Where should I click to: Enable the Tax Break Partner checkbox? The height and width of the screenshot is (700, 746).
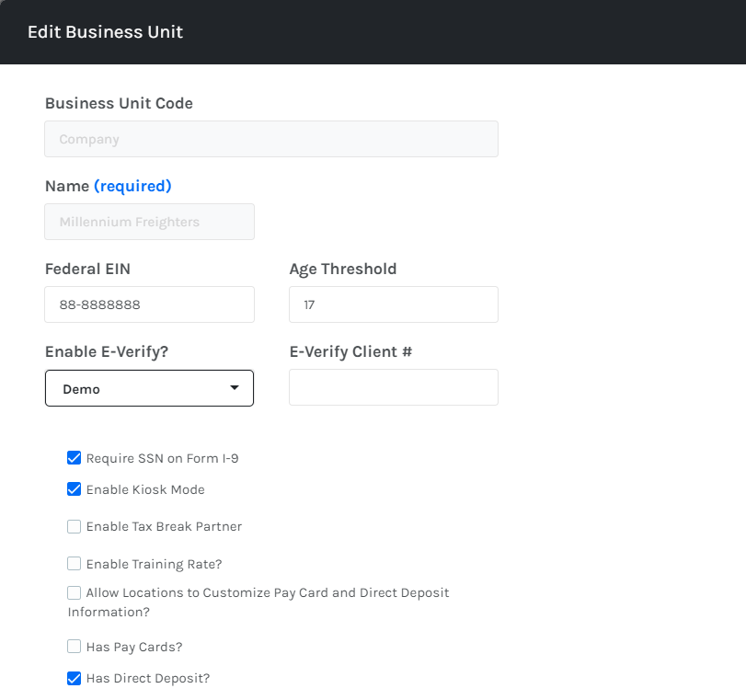click(x=74, y=526)
